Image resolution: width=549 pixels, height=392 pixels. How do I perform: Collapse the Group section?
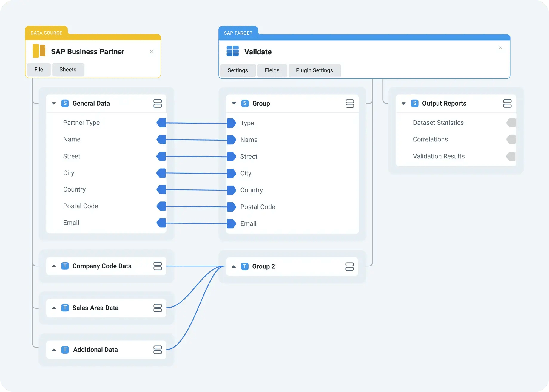[x=234, y=104]
